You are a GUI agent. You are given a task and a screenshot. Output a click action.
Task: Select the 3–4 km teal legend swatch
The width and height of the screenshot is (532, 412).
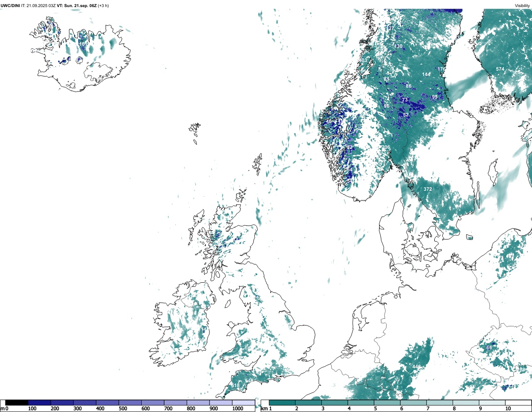(335, 402)
